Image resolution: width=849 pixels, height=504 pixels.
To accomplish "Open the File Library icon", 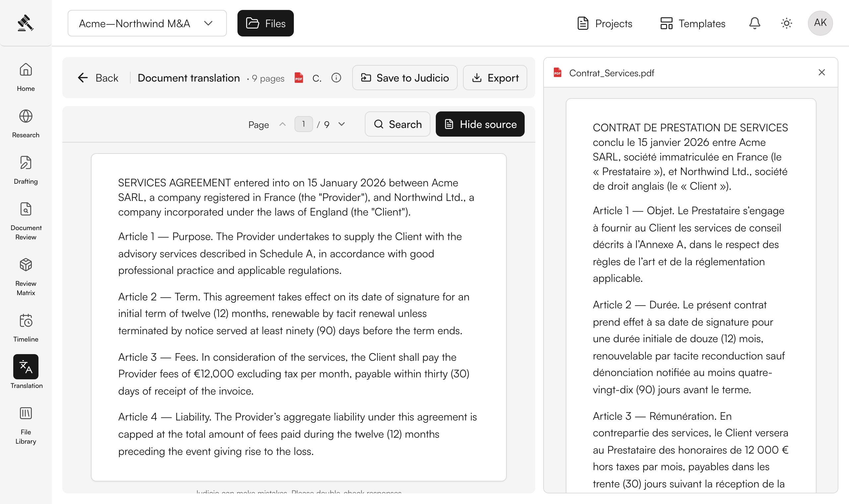I will 26,413.
